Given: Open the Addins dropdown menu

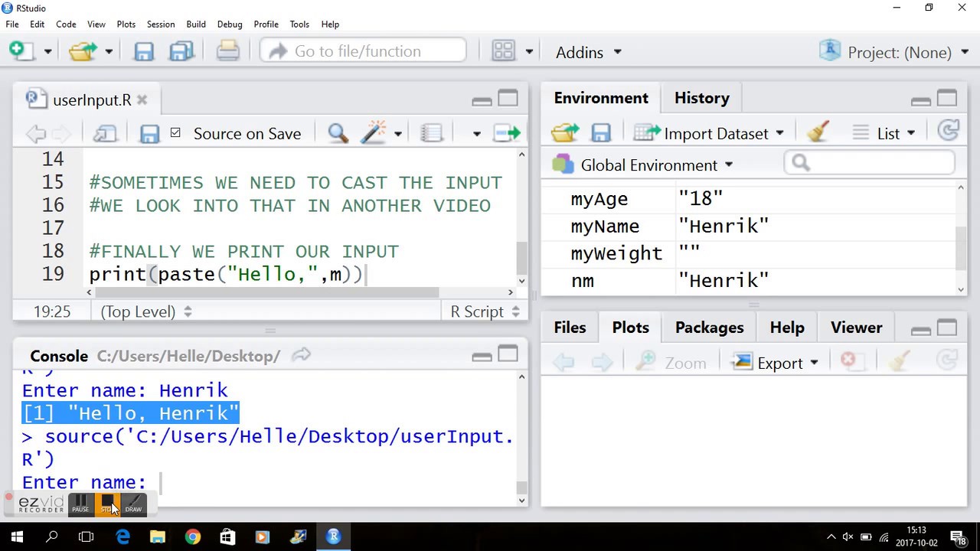Looking at the screenshot, I should 588,52.
